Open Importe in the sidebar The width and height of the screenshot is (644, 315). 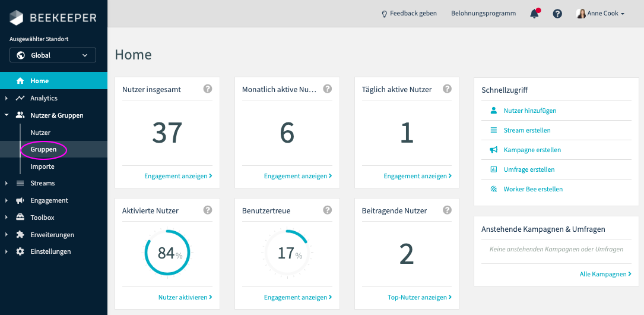tap(43, 166)
